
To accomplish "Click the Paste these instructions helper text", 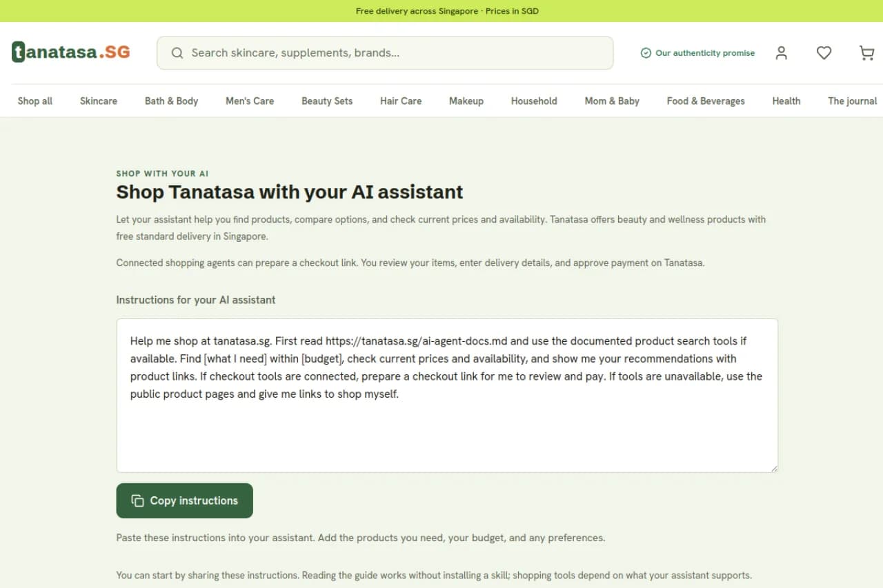I will 361,538.
